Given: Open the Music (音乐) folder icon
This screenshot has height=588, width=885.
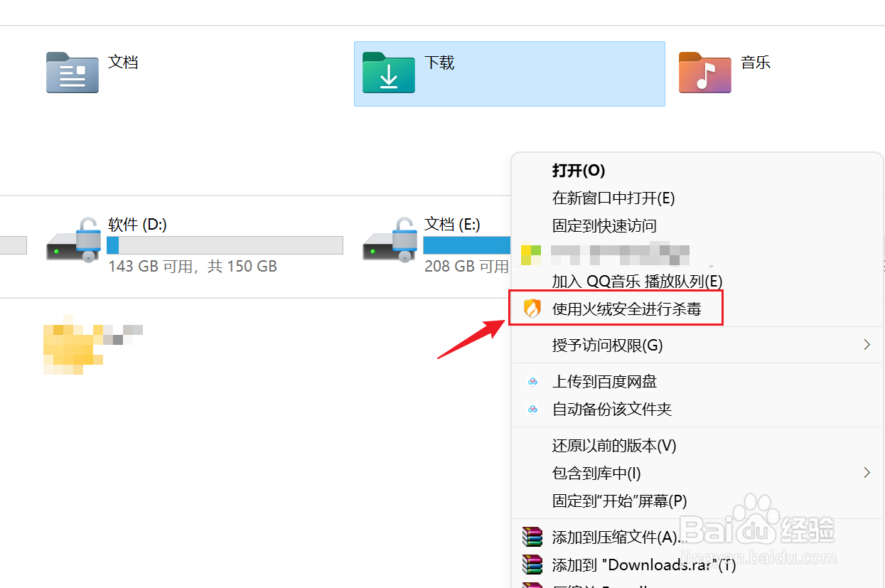Looking at the screenshot, I should [x=705, y=73].
